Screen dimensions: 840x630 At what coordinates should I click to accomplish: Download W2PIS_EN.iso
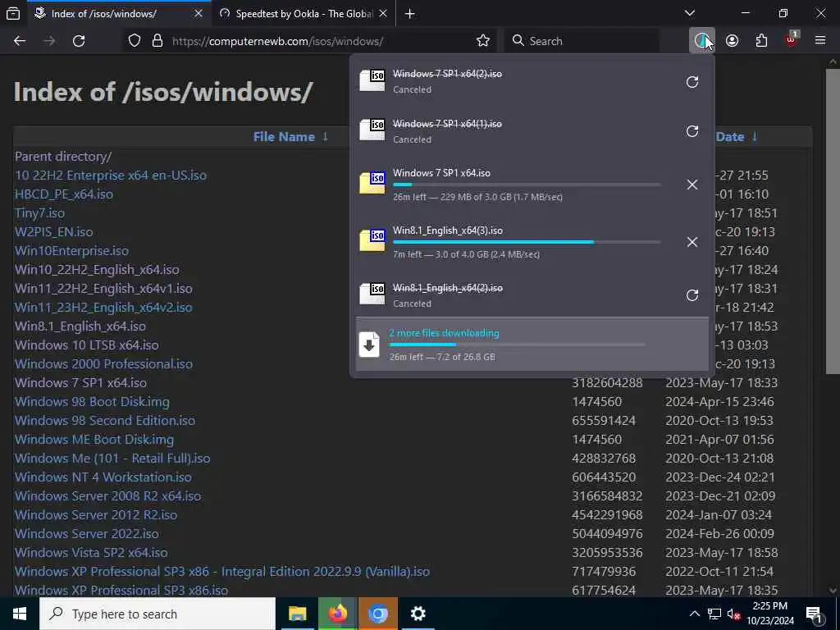pos(53,232)
